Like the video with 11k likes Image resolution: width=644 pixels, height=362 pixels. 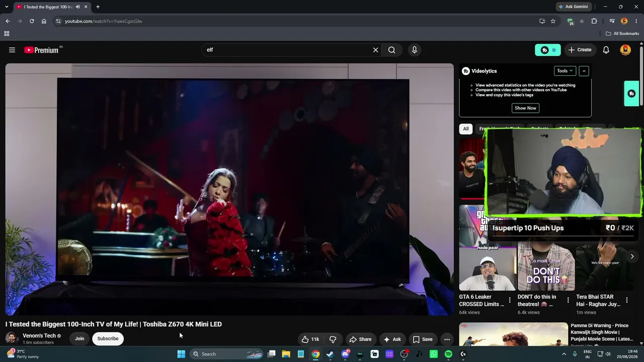click(x=310, y=339)
